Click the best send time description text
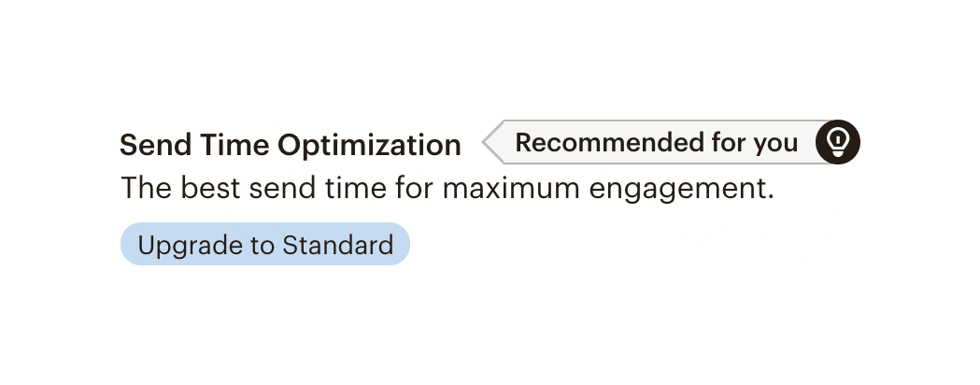Image resolution: width=980 pixels, height=385 pixels. point(447,190)
